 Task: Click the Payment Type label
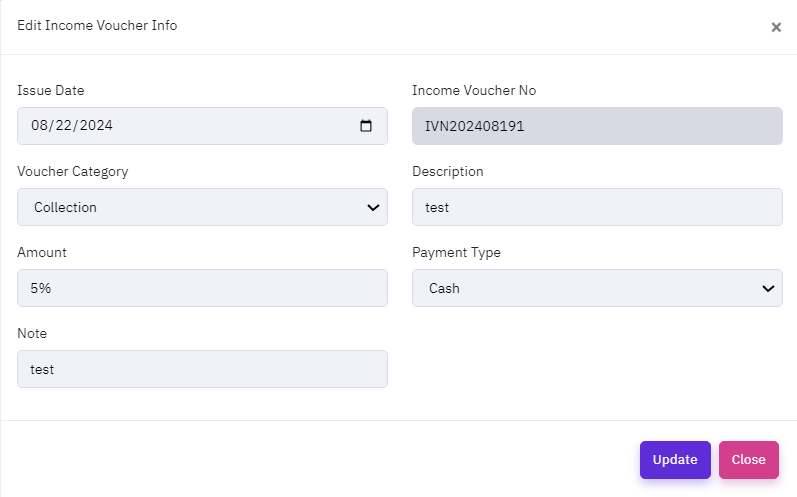pyautogui.click(x=456, y=253)
